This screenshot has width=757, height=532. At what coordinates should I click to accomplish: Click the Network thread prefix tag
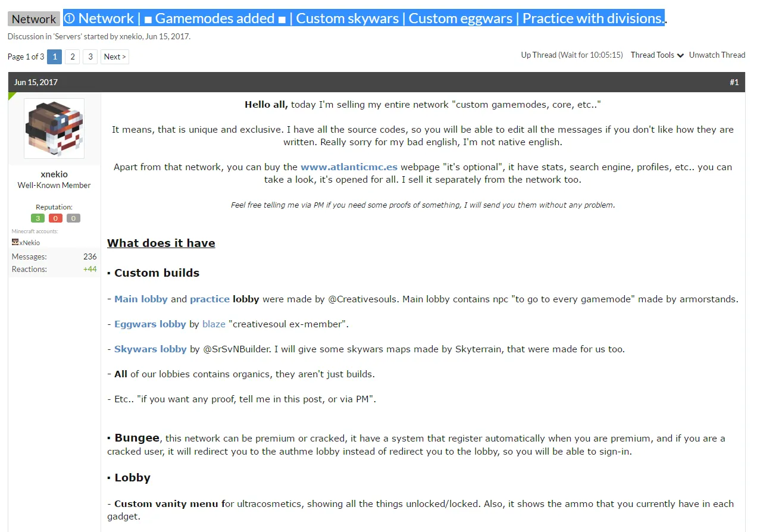[x=34, y=19]
